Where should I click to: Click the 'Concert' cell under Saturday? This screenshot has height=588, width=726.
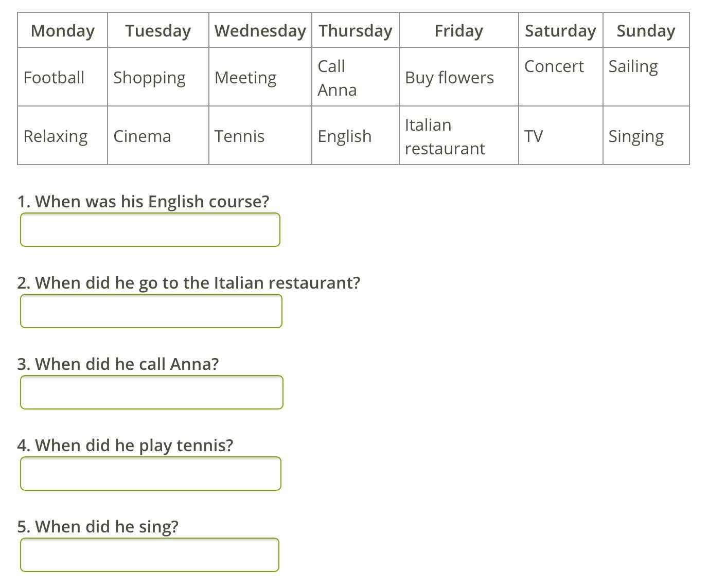point(561,77)
